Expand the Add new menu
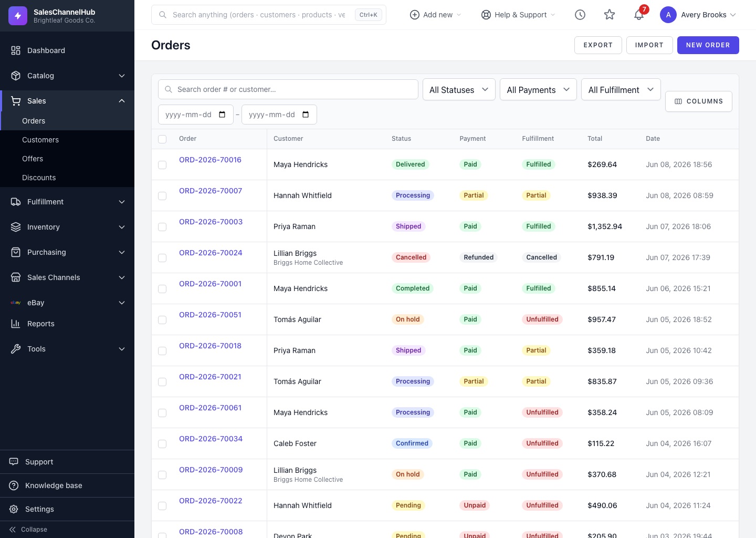756x538 pixels. coord(435,15)
